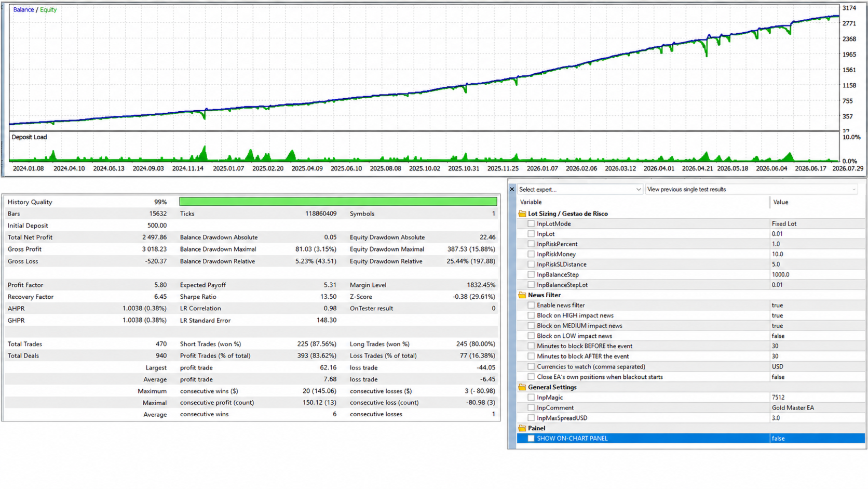This screenshot has width=868, height=489.
Task: Click the Painel folder icon
Action: click(x=522, y=428)
